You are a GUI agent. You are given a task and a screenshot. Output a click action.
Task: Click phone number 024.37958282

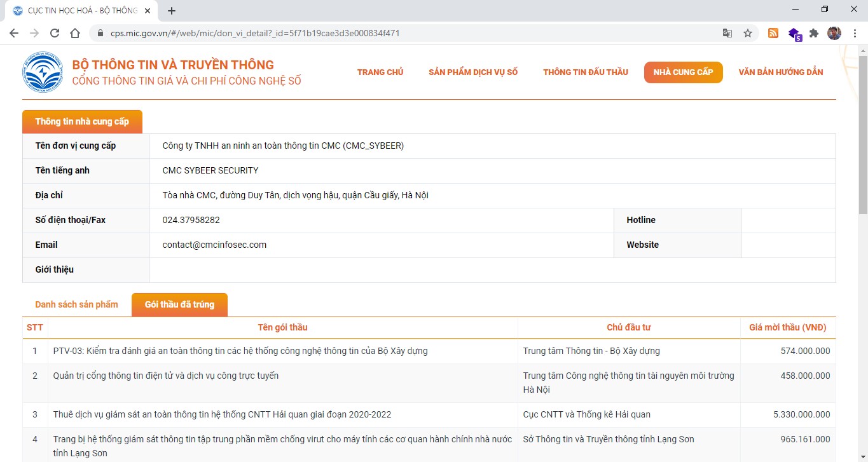pyautogui.click(x=191, y=220)
